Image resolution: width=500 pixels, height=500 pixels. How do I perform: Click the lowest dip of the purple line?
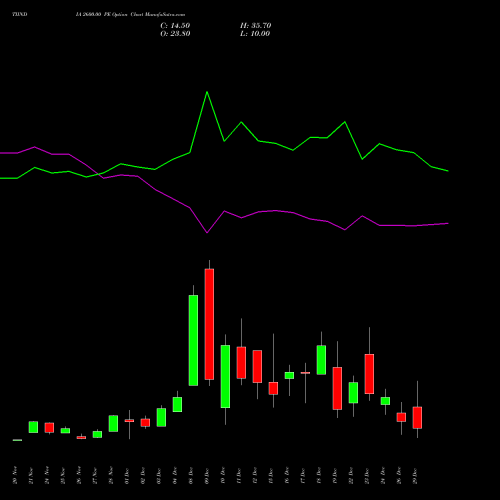pos(207,233)
